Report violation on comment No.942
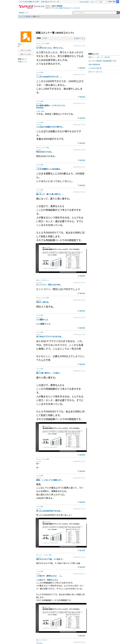 point(81,311)
